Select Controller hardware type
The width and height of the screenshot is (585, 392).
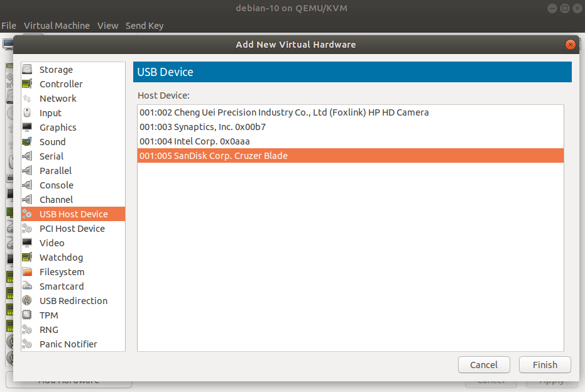click(73, 84)
